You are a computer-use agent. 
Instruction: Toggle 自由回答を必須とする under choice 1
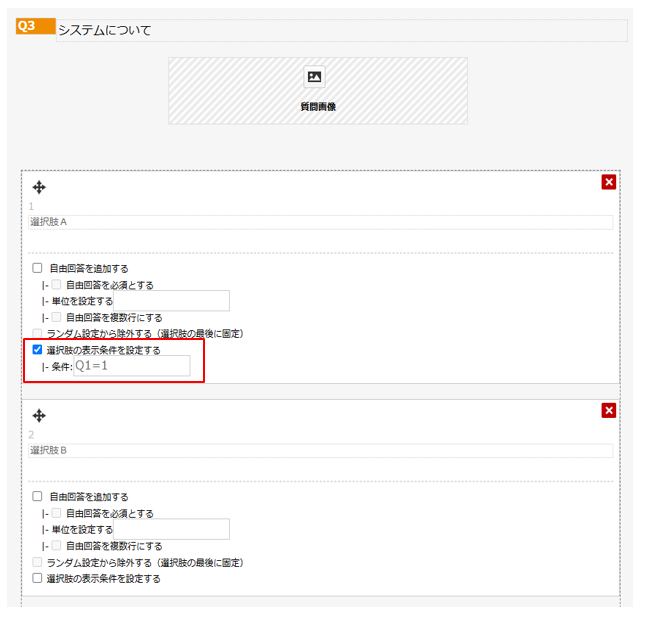point(56,285)
